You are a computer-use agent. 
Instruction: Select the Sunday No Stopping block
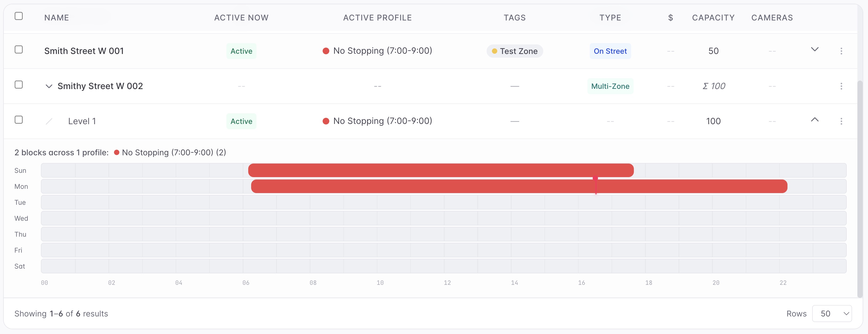[x=441, y=170]
